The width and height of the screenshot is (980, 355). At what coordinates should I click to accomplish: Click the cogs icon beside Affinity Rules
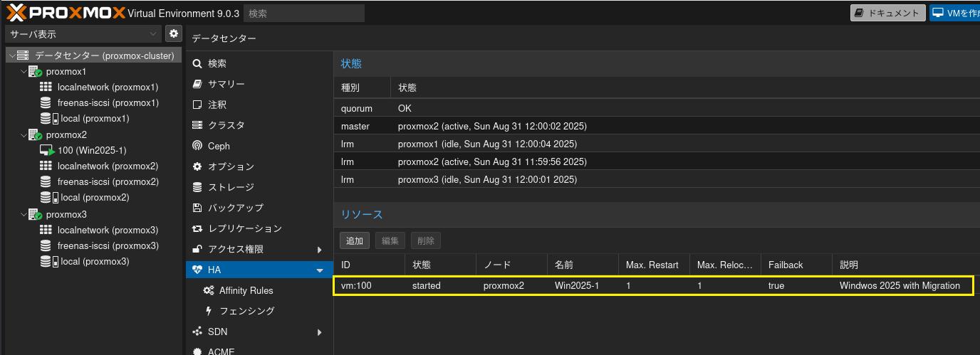point(209,290)
